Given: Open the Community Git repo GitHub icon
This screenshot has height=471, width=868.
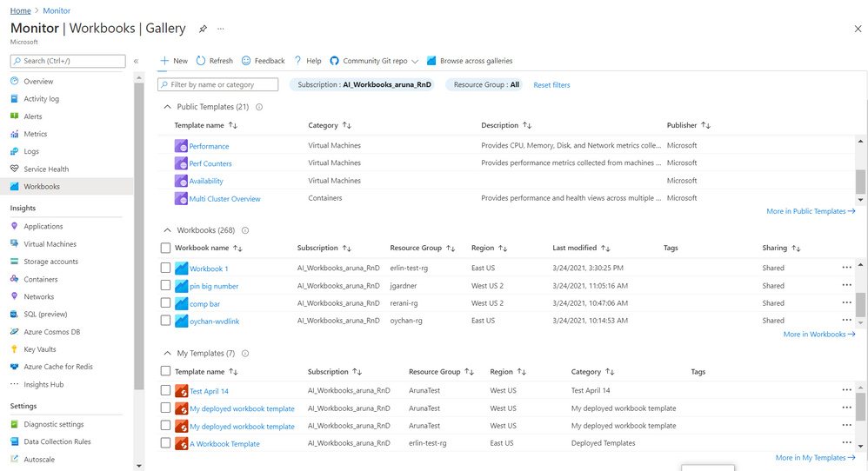Looking at the screenshot, I should (x=334, y=61).
